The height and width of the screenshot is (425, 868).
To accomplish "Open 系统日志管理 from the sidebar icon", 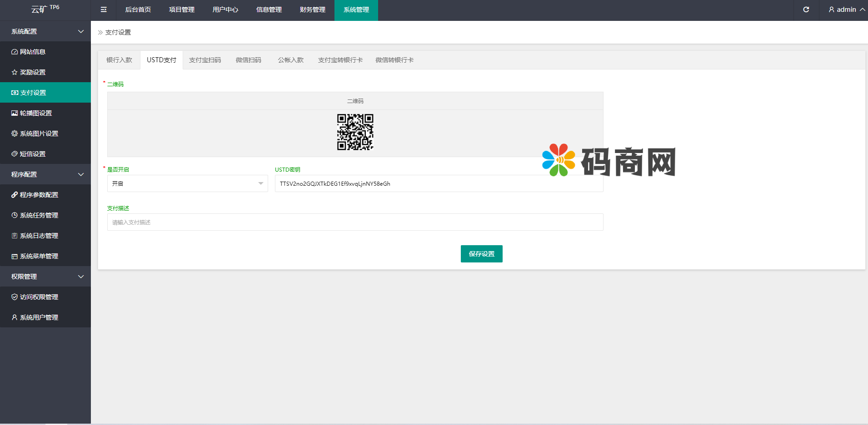I will [x=14, y=235].
